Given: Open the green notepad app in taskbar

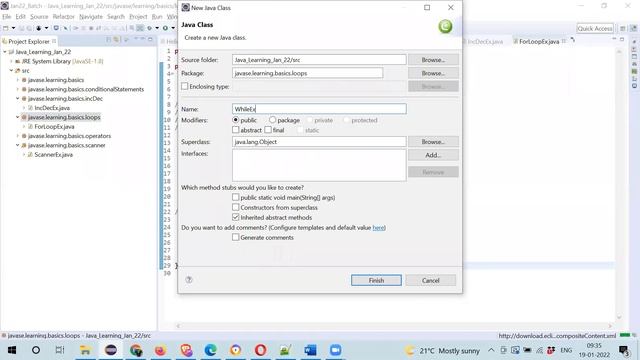Looking at the screenshot, I should 285,350.
